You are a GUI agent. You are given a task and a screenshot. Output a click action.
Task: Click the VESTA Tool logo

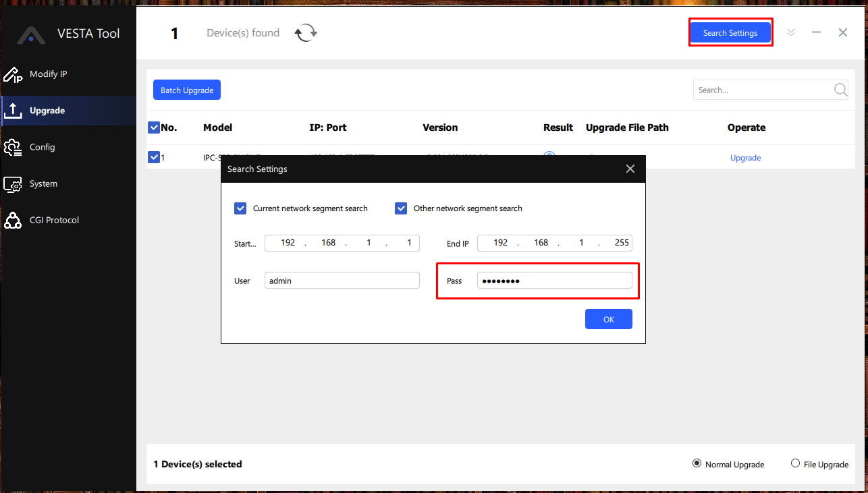(x=31, y=34)
